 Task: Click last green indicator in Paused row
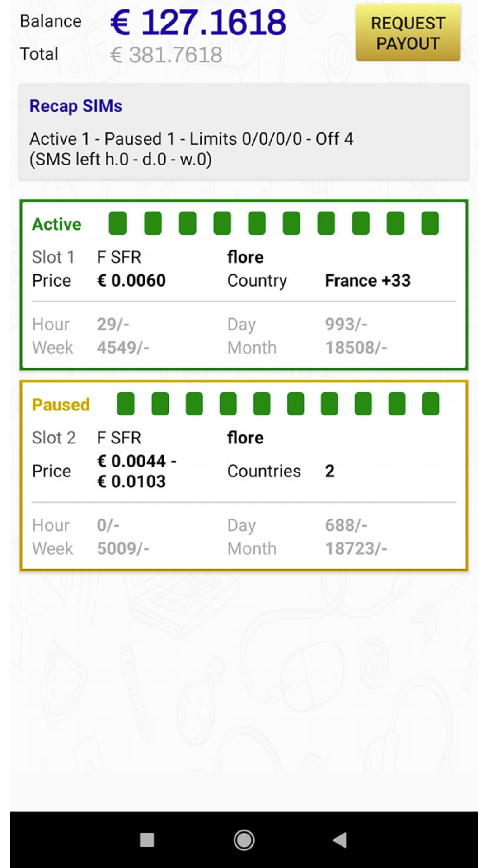[x=431, y=404]
